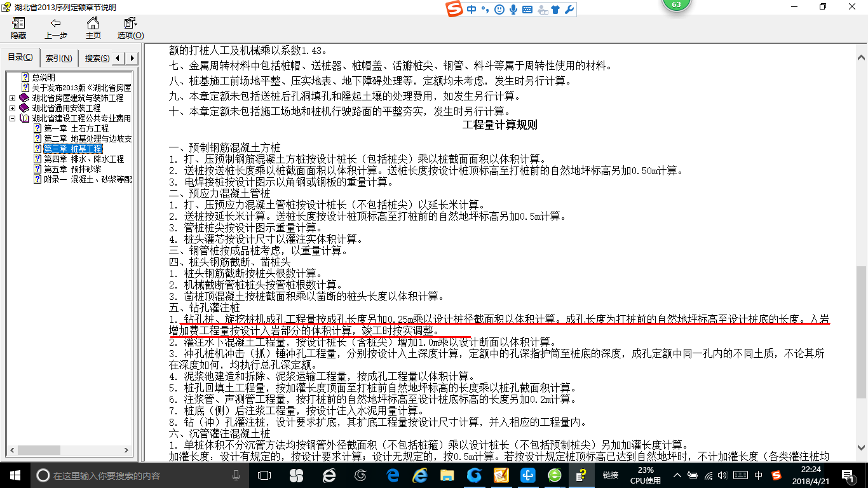Expand the 湖北省通用安装工程 node
Image resolution: width=868 pixels, height=488 pixels.
pyautogui.click(x=13, y=108)
